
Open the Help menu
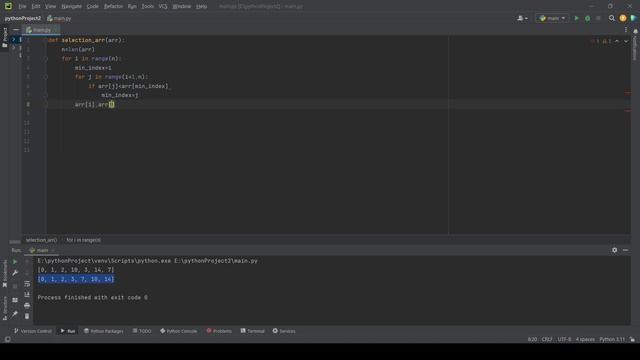(x=201, y=7)
